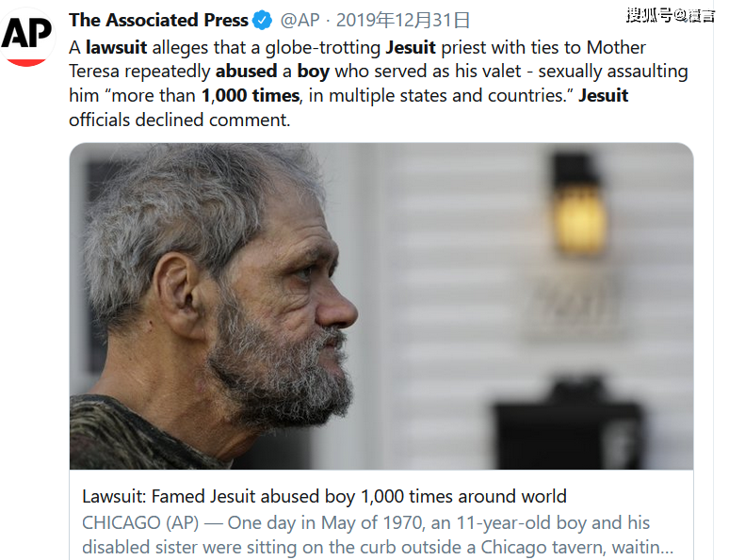The image size is (729, 560).
Task: Click the bold "1,000 times" text
Action: click(x=250, y=95)
